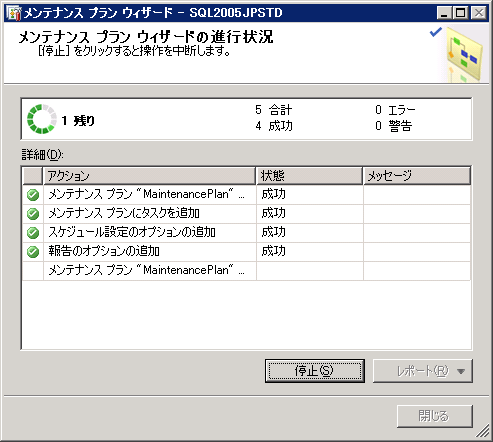Click success icon beside タスクを追加 row
The width and height of the screenshot is (493, 442).
point(33,214)
